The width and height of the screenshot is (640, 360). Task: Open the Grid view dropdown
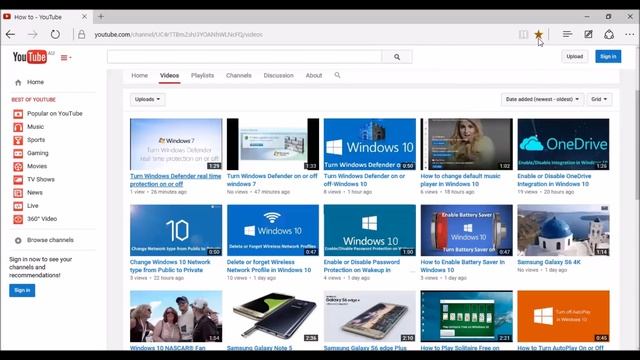pos(599,99)
